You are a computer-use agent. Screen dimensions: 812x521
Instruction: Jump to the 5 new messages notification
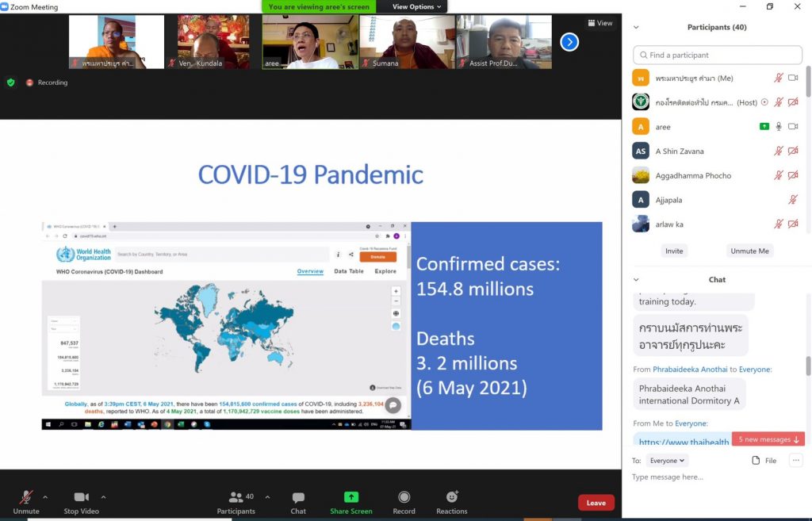point(768,439)
